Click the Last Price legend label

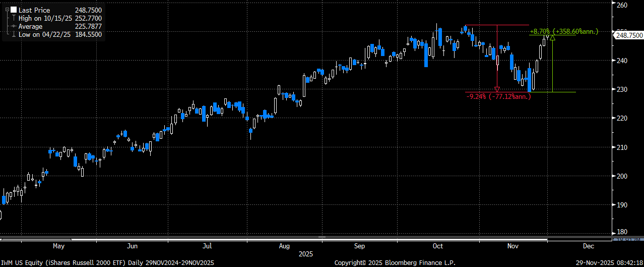(x=34, y=10)
